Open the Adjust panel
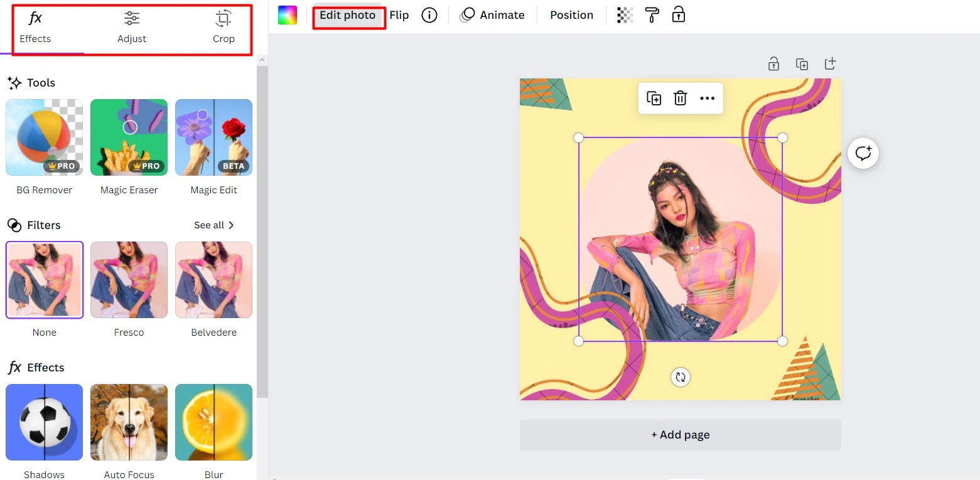980x480 pixels. [x=132, y=25]
